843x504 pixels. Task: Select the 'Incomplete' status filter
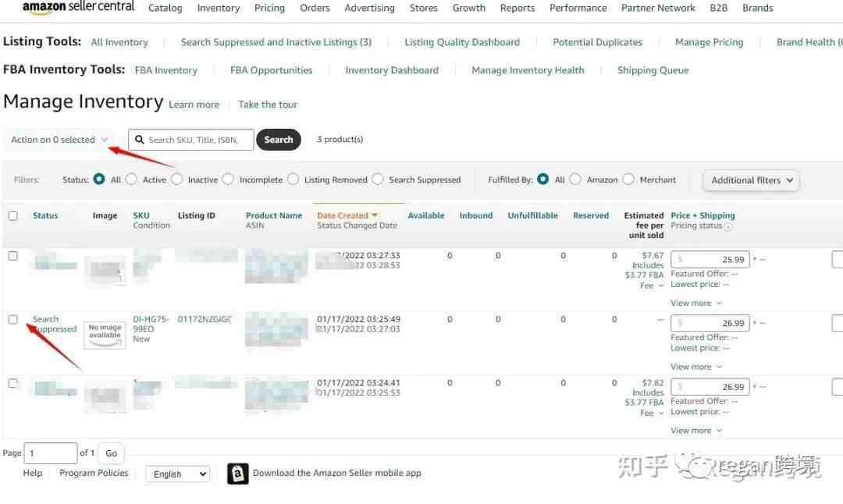coord(228,179)
